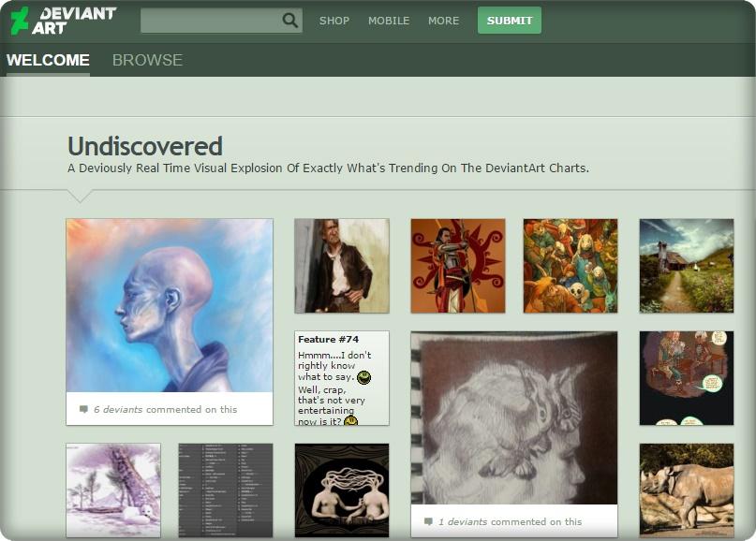Expand the More menu
Image resolution: width=756 pixels, height=541 pixels.
[x=443, y=21]
